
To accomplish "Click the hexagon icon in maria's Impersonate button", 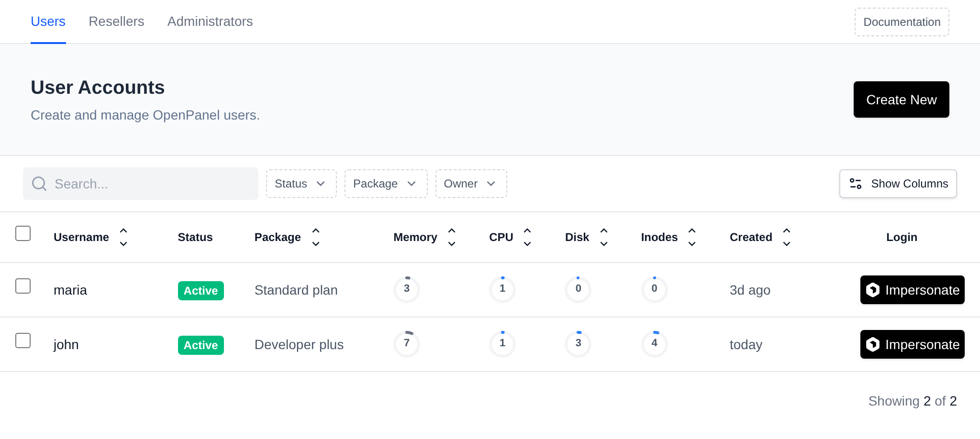I will pyautogui.click(x=873, y=290).
